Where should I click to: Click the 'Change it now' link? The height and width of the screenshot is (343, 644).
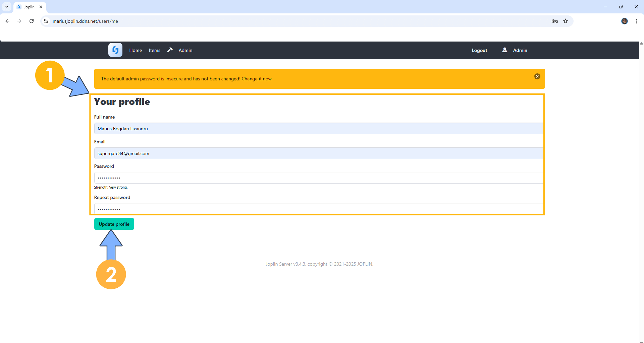tap(256, 79)
